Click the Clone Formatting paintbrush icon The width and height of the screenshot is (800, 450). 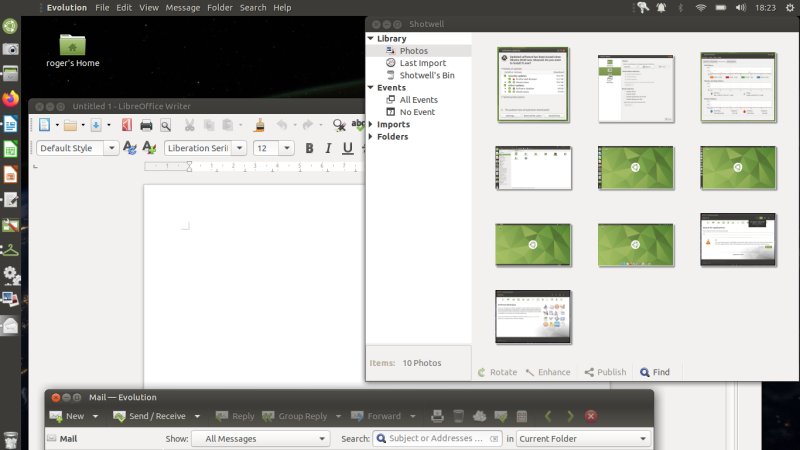(x=259, y=125)
